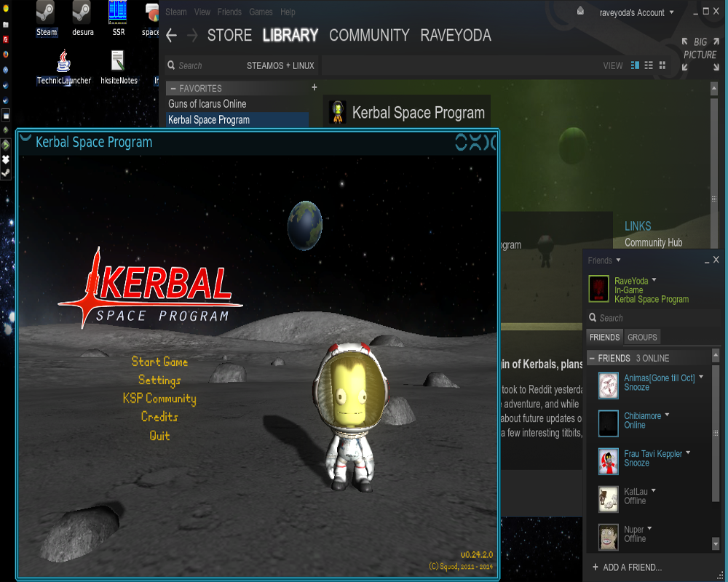Open dropdown arrow next to Frau Tavi Keppler
The width and height of the screenshot is (728, 582).
[x=688, y=453]
